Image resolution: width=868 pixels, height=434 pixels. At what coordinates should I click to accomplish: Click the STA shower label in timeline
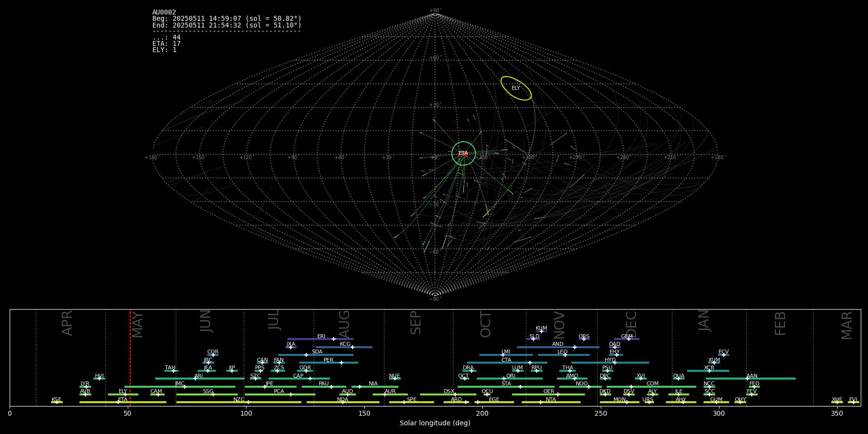[506, 384]
